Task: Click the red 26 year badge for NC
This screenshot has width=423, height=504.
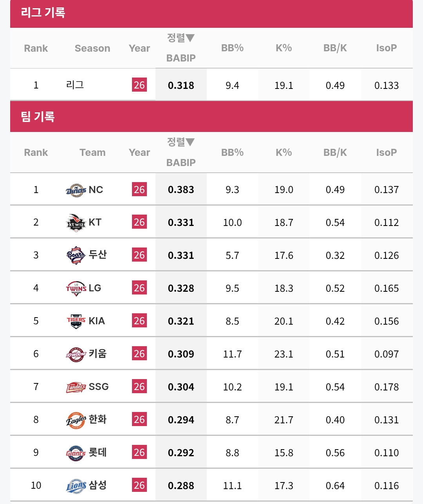Action: point(139,190)
